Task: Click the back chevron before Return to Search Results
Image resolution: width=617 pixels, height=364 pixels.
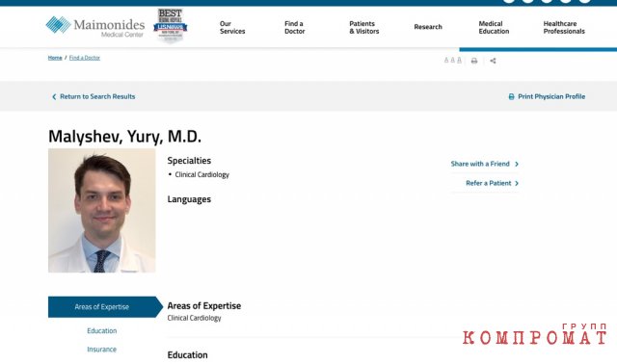Action: coord(54,96)
